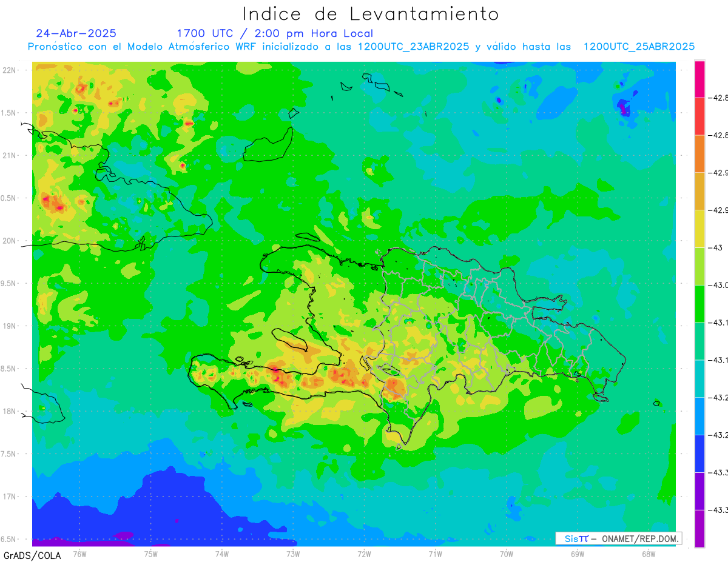This screenshot has height=562, width=728.
Task: Click the "0.5N" half-degree latitude label
Action: [x=9, y=198]
